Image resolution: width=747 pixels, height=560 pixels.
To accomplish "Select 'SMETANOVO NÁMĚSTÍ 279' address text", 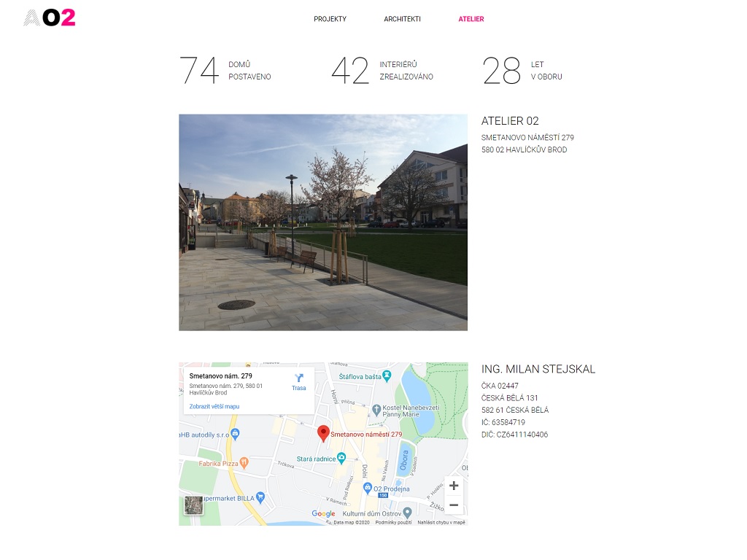I will (x=527, y=138).
